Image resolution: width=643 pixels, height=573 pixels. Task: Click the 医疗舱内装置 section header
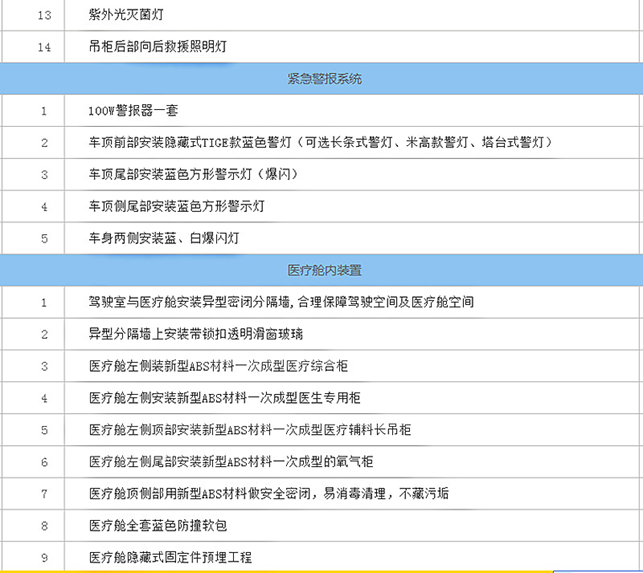[325, 270]
